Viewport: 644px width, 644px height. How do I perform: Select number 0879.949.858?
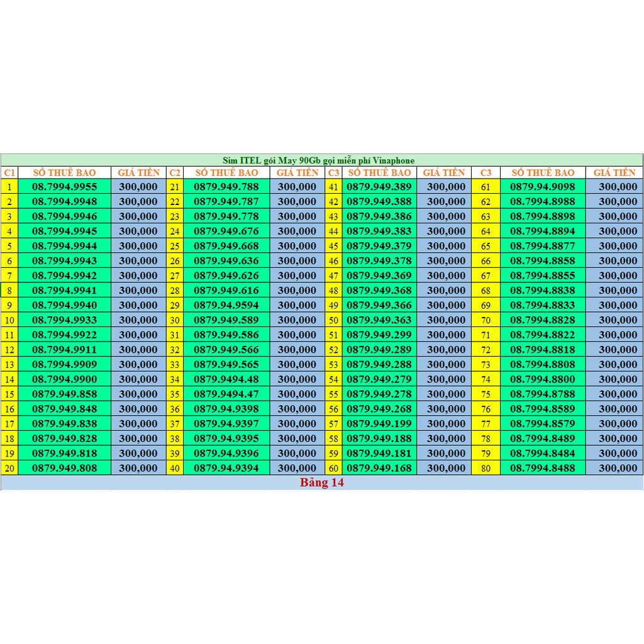tap(65, 394)
